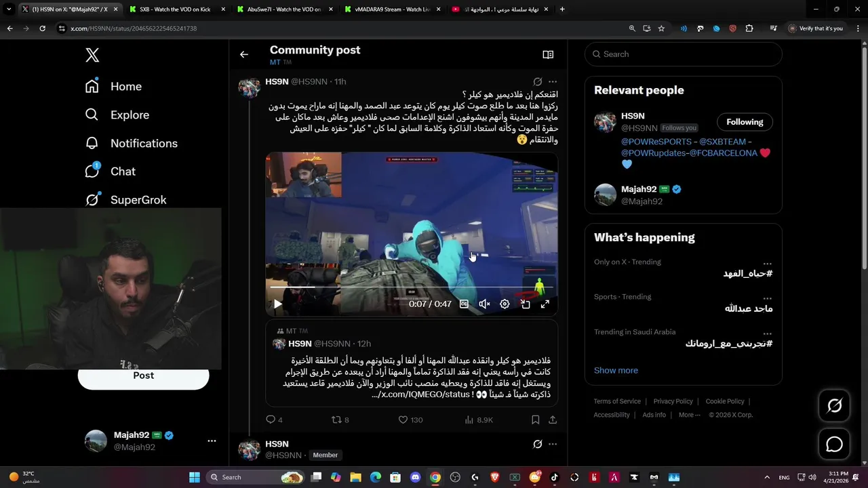The width and height of the screenshot is (868, 488).
Task: Reload the page
Action: click(x=42, y=28)
